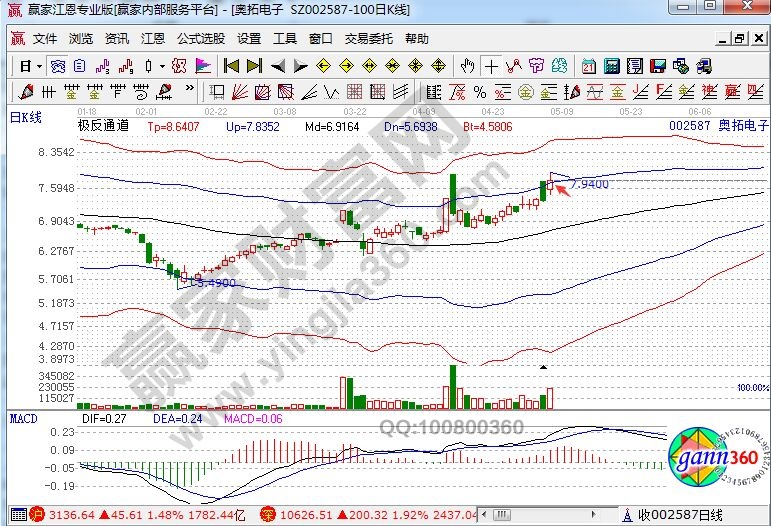Select the red 9-step line icon
771x526 pixels.
[x=126, y=66]
